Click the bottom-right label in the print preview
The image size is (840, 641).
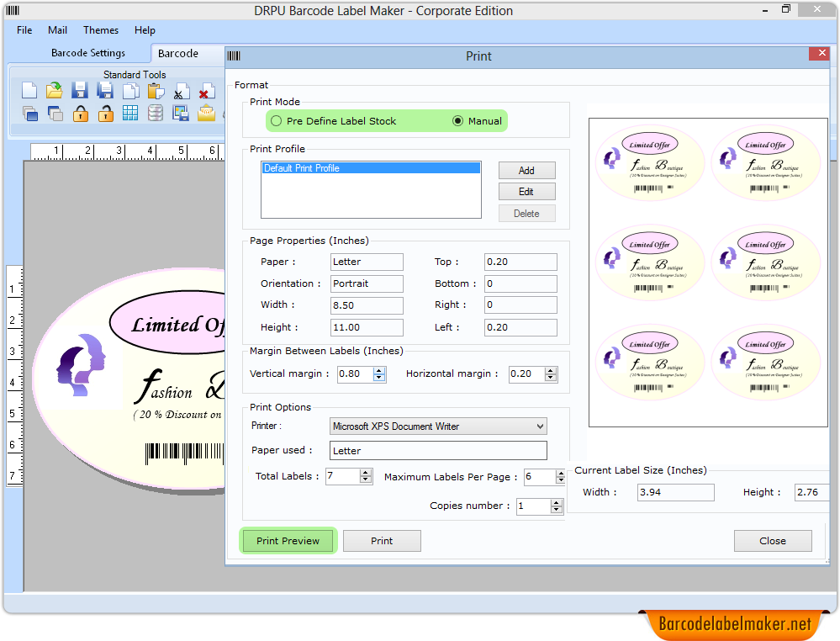click(765, 363)
